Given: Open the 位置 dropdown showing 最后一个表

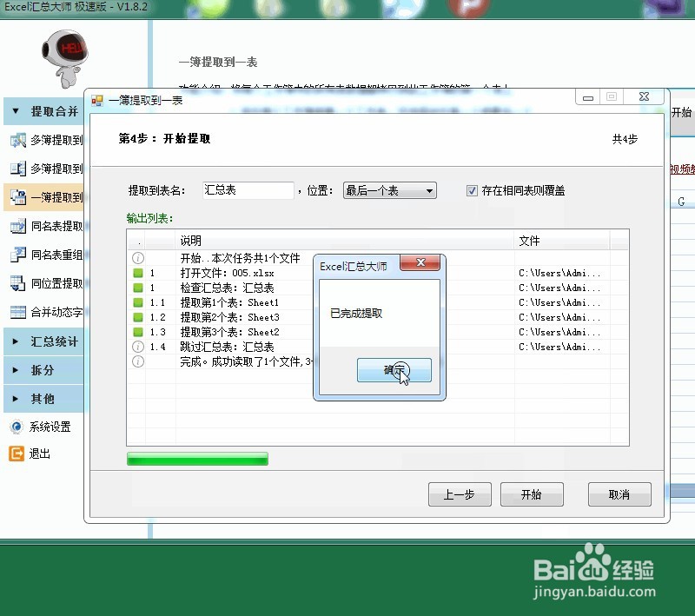Looking at the screenshot, I should pyautogui.click(x=389, y=190).
